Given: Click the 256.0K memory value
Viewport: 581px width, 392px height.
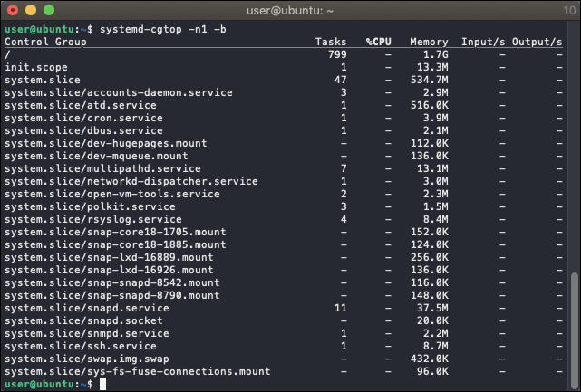Looking at the screenshot, I should [x=429, y=257].
